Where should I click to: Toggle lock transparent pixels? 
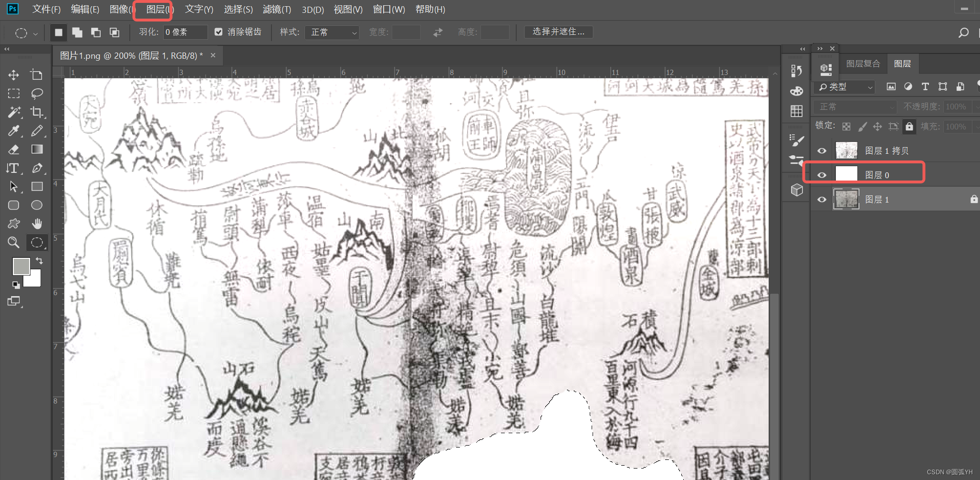(x=846, y=127)
